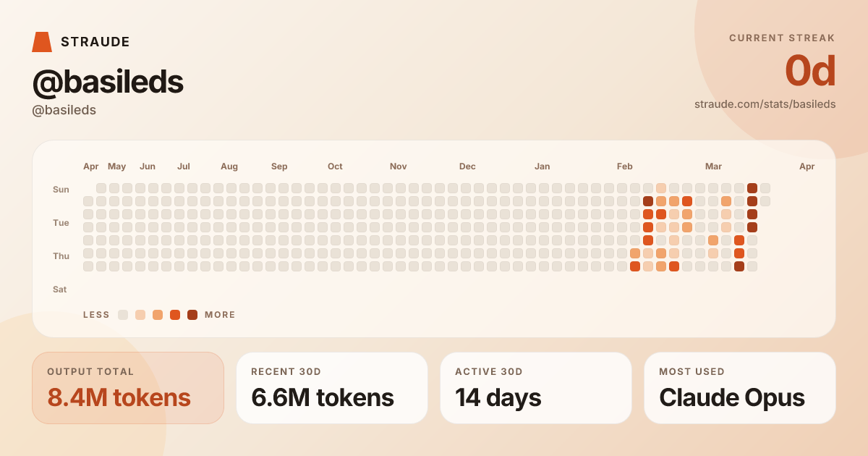Viewport: 868px width, 456px height.
Task: Select the large @basileds heading
Action: coord(108,83)
